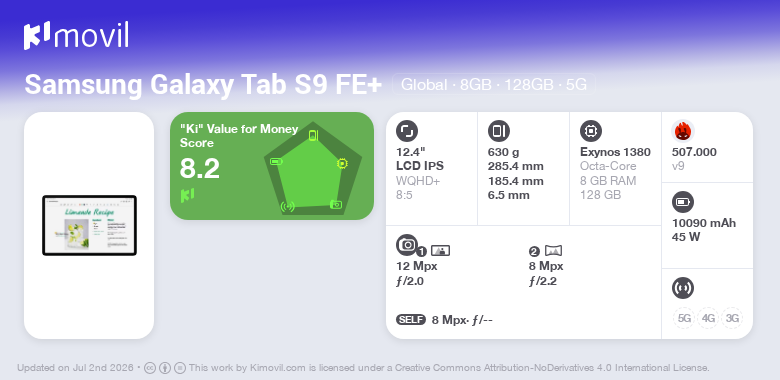Click the camera icon on pentagon chart
This screenshot has width=780, height=380.
point(336,204)
